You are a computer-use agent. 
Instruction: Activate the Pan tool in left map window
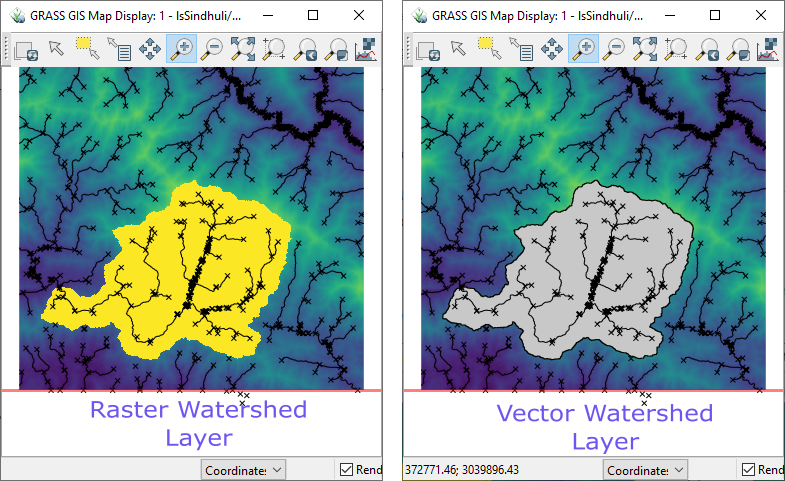(150, 48)
